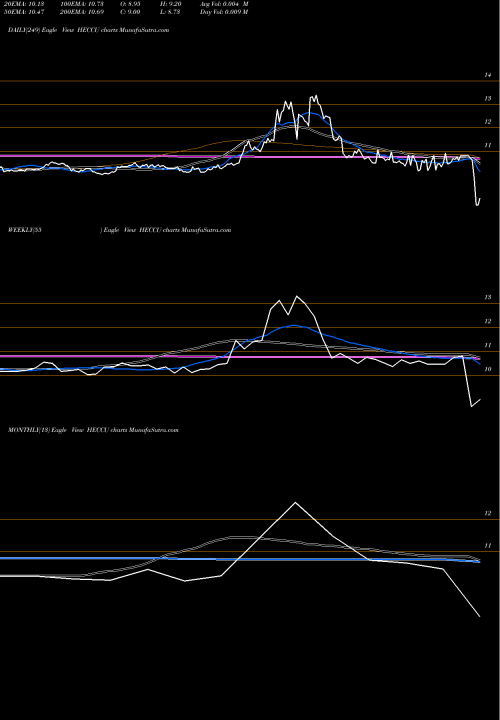The height and width of the screenshot is (720, 500).
Task: Click the low price L: 8.78
Action: pos(171,12)
